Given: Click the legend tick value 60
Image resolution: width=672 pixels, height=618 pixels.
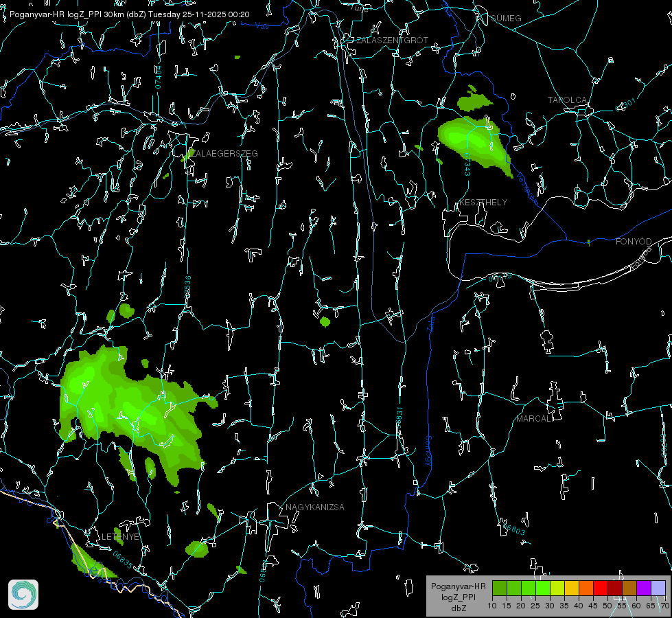Looking at the screenshot, I should (636, 606).
